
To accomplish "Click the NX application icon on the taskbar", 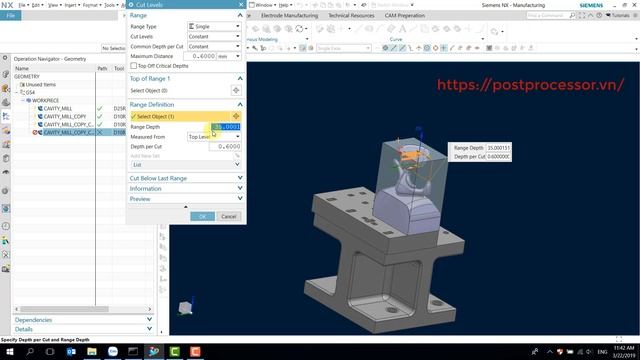I will [154, 351].
